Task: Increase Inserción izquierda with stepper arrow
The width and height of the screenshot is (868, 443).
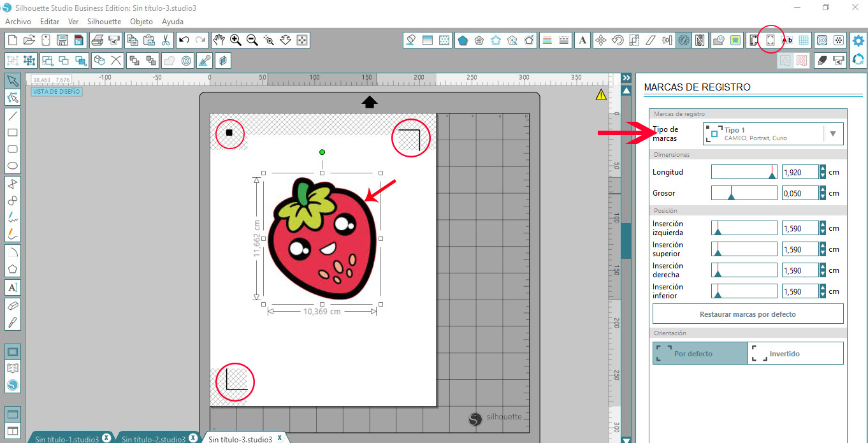Action: point(823,224)
